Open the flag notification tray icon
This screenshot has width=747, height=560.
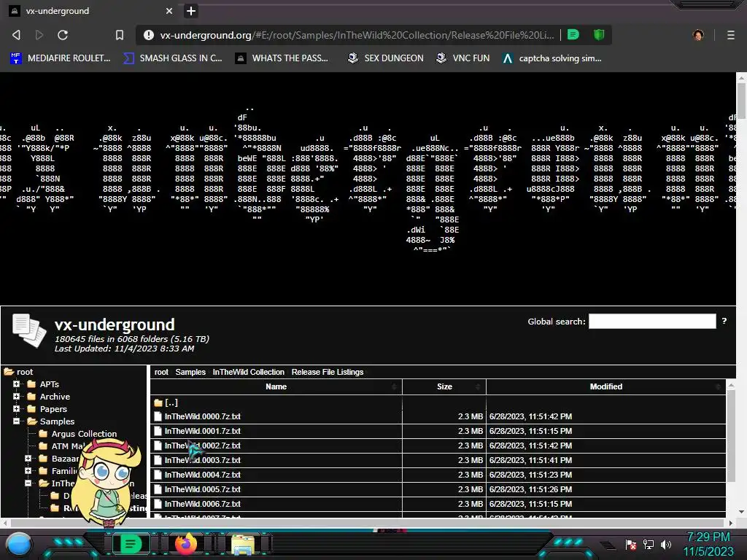631,544
